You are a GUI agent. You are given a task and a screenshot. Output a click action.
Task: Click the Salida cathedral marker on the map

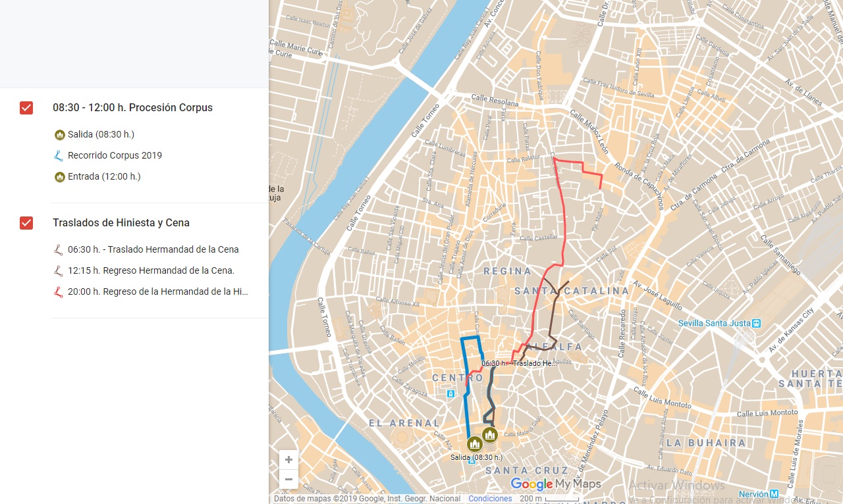(x=474, y=444)
